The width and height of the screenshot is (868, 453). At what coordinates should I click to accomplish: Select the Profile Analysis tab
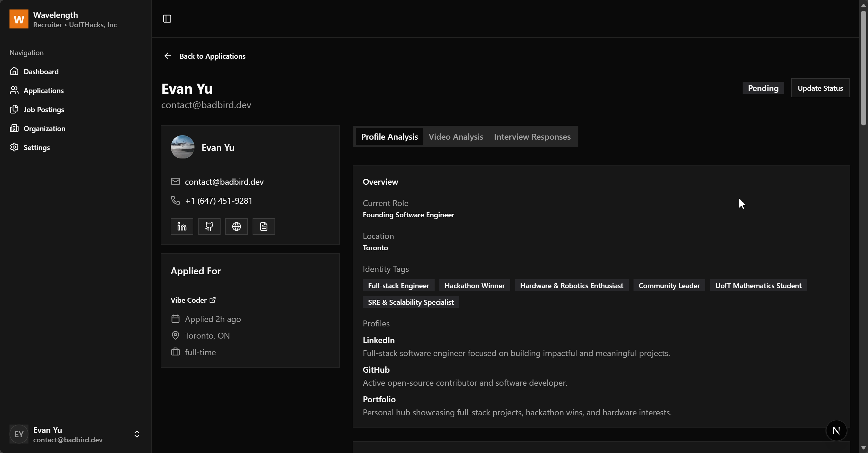pyautogui.click(x=389, y=136)
